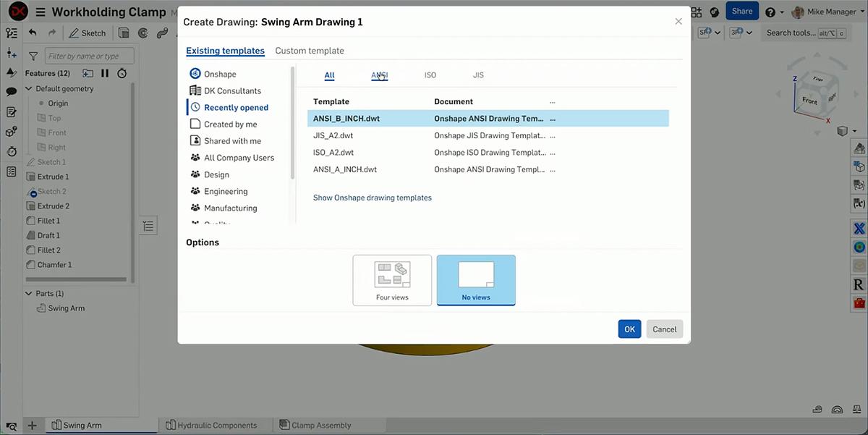Open the Help question mark icon

770,12
